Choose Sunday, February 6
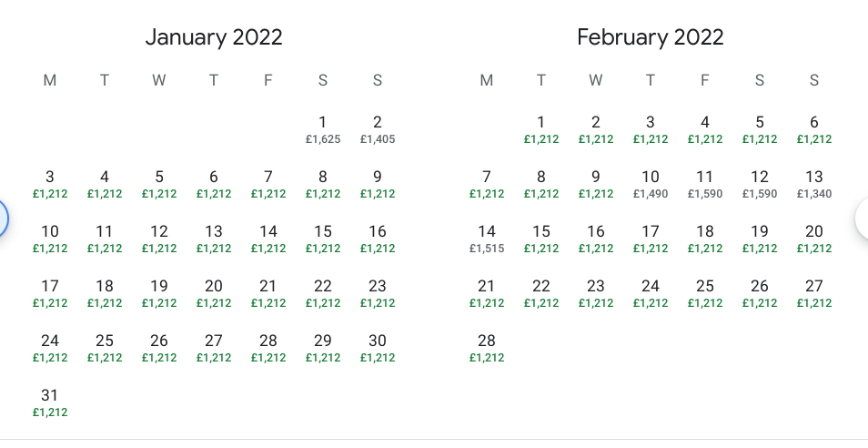Image resolution: width=868 pixels, height=448 pixels. (814, 129)
